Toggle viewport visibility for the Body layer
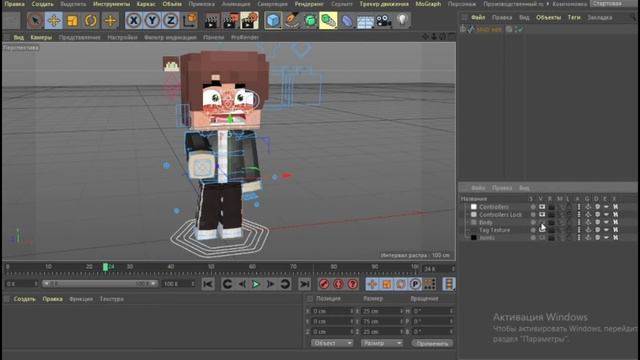Viewport: 640px width, 360px height. tap(542, 222)
